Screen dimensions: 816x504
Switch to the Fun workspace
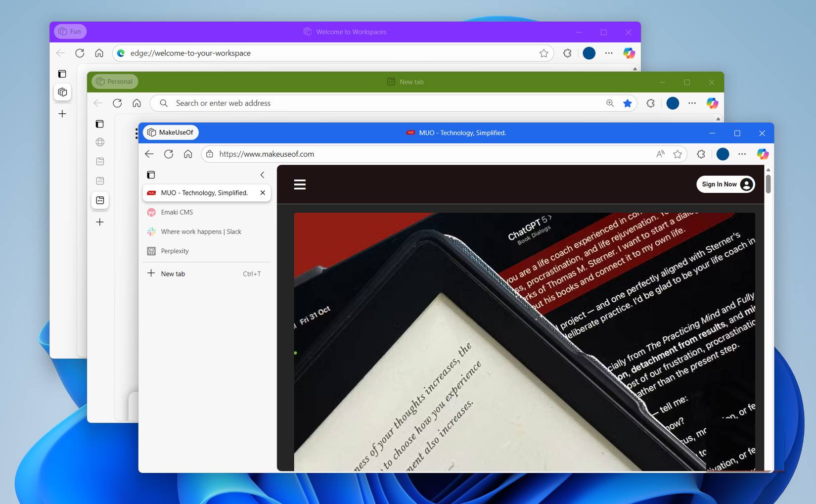[x=70, y=31]
